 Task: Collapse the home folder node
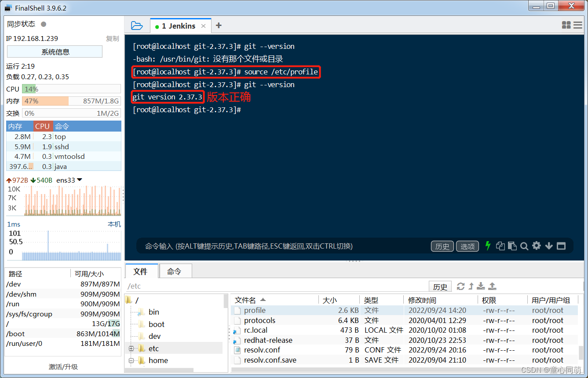click(131, 360)
